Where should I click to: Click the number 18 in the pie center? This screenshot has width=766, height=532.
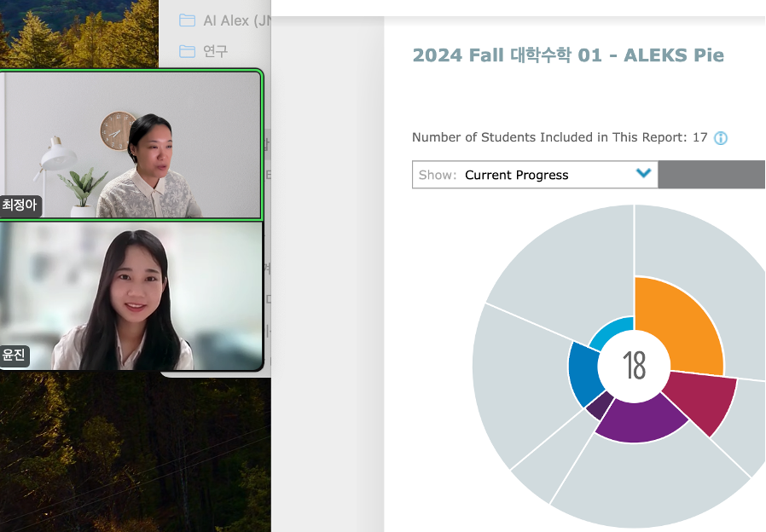634,366
